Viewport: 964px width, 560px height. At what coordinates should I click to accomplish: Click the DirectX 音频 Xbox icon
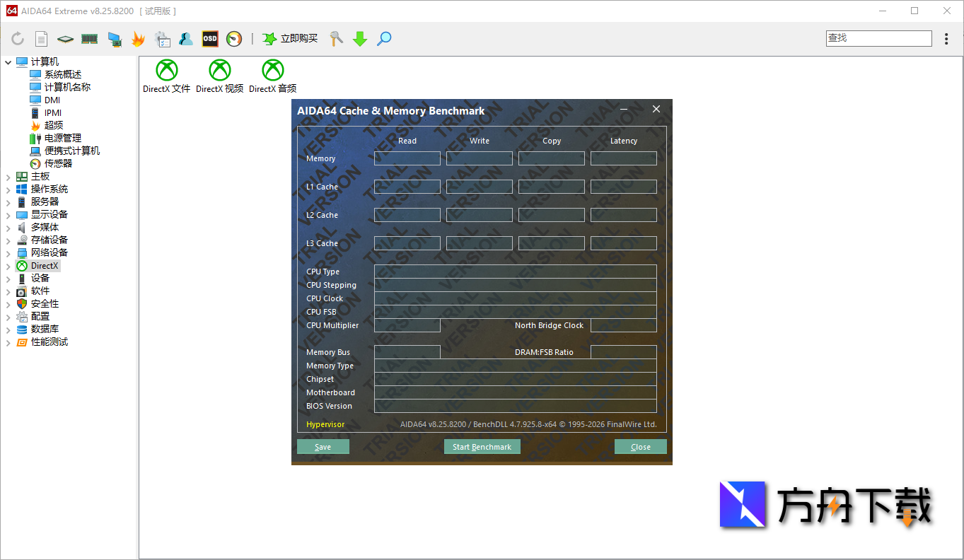272,71
